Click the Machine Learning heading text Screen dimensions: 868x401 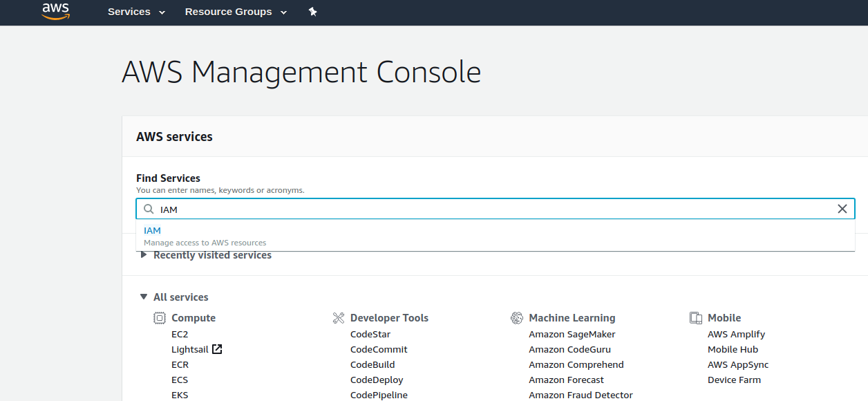(572, 318)
